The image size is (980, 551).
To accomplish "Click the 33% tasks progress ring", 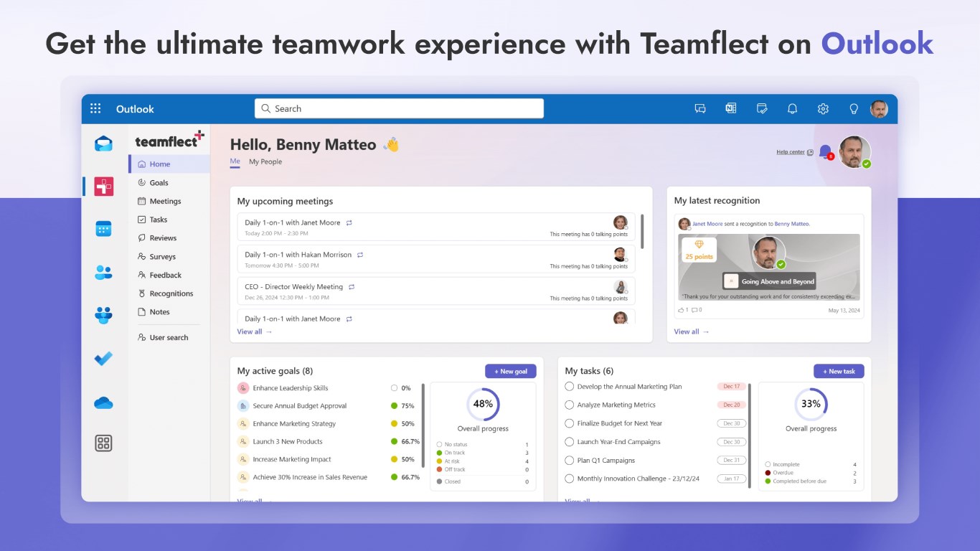I will [811, 405].
